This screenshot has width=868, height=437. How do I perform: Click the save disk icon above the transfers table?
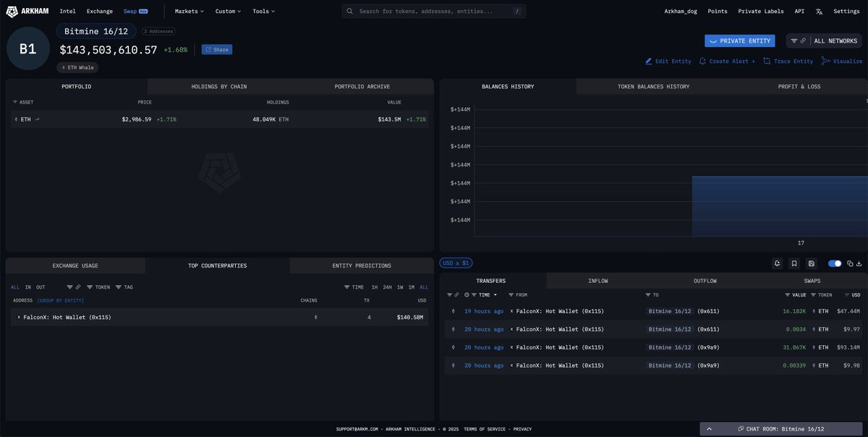click(812, 263)
